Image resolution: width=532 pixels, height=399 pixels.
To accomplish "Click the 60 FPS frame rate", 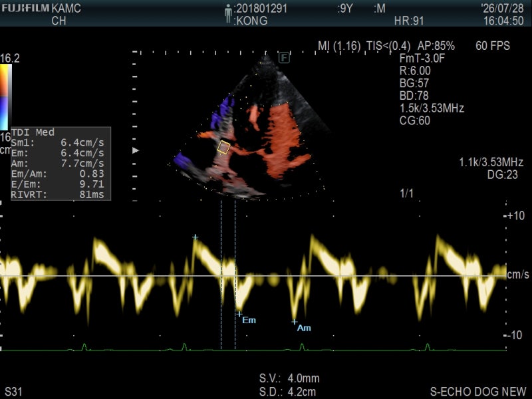I will (x=493, y=46).
